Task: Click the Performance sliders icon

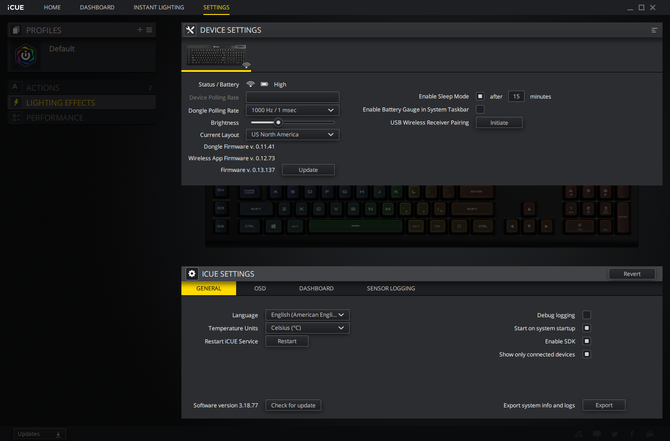Action: pos(16,118)
